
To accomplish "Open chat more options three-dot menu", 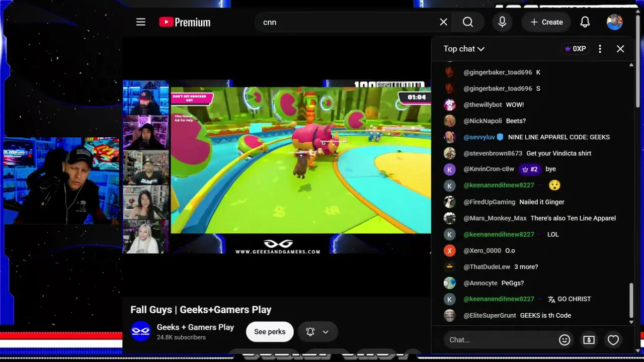I will [x=600, y=49].
